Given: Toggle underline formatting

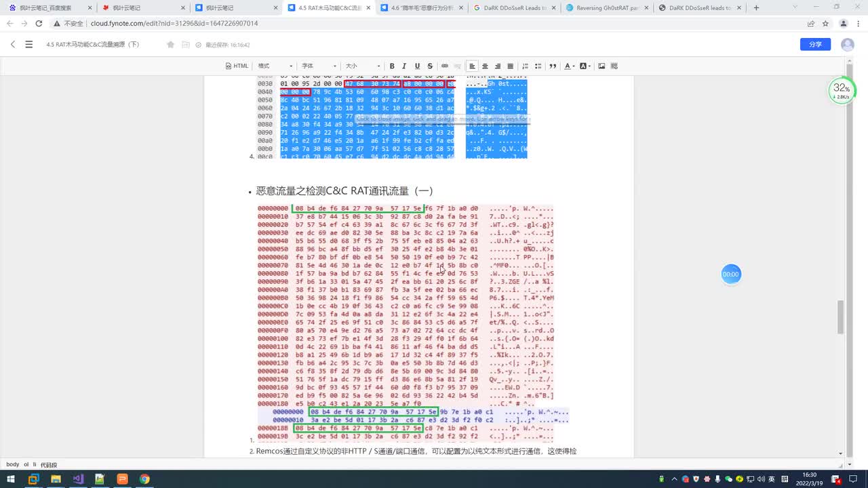Looking at the screenshot, I should [x=417, y=66].
